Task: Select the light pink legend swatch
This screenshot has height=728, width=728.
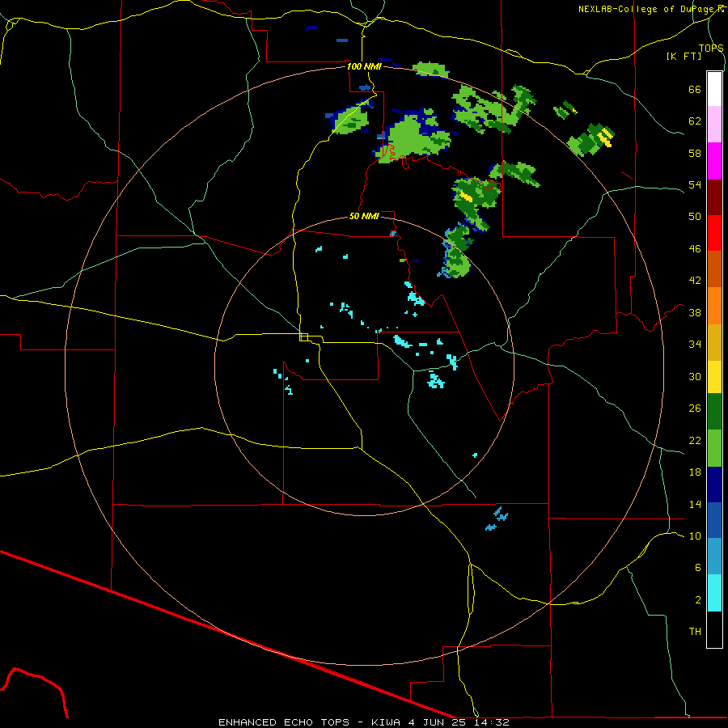Action: coord(714,124)
